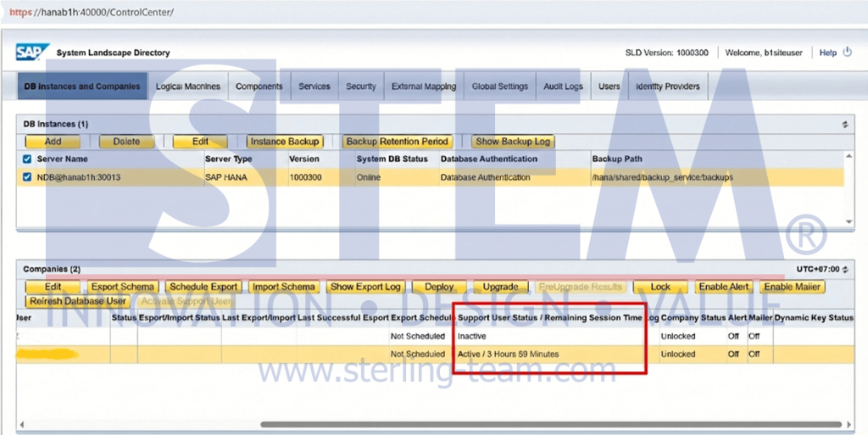868x435 pixels.
Task: Collapse the Companies panel icon
Action: click(846, 270)
